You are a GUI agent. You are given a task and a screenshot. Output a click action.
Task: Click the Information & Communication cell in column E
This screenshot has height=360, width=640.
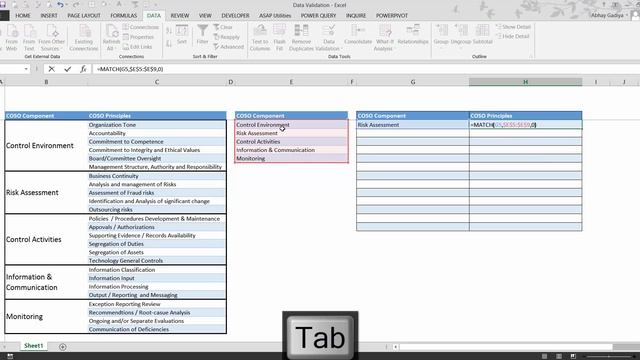(291, 150)
